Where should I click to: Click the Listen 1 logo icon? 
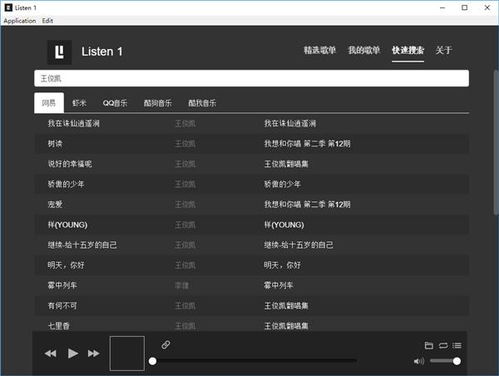(59, 52)
